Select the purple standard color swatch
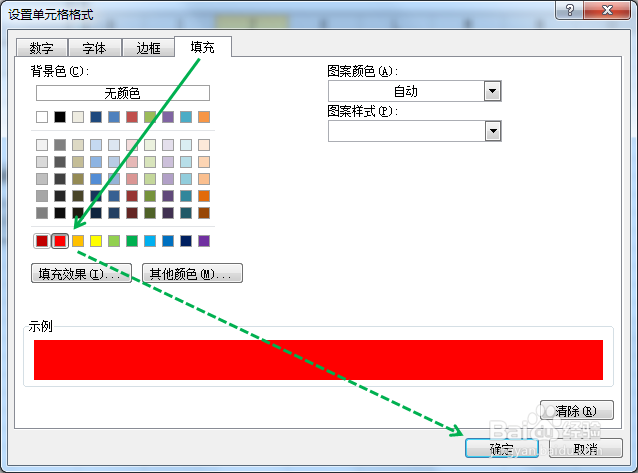Screen dimensions: 638x473 tap(204, 241)
